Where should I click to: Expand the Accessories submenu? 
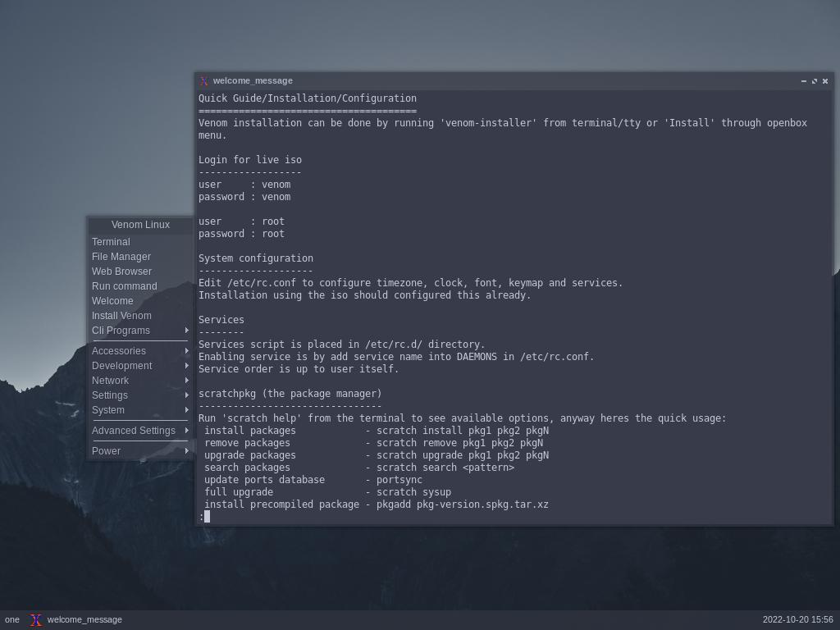tap(139, 351)
